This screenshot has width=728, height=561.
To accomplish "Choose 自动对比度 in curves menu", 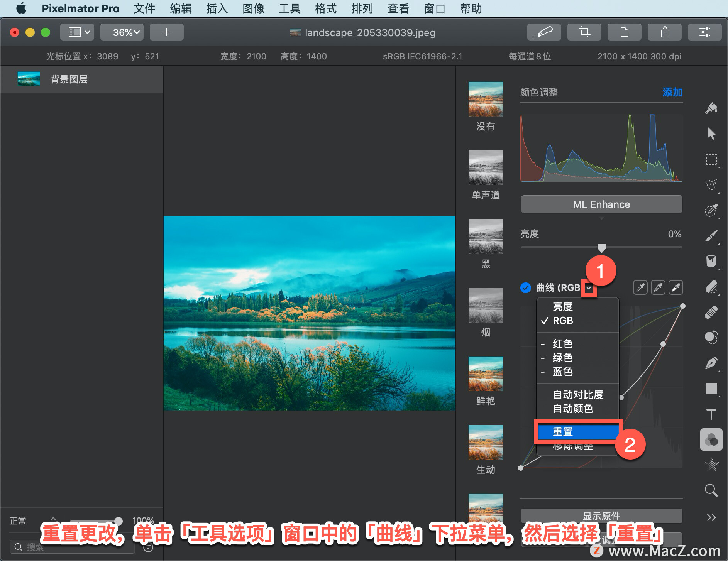I will click(x=578, y=394).
